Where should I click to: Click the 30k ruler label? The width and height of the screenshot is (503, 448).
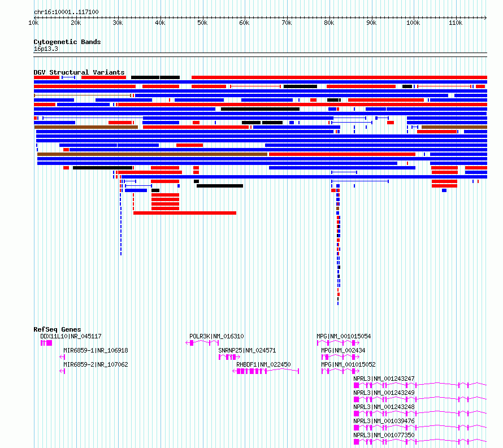118,23
